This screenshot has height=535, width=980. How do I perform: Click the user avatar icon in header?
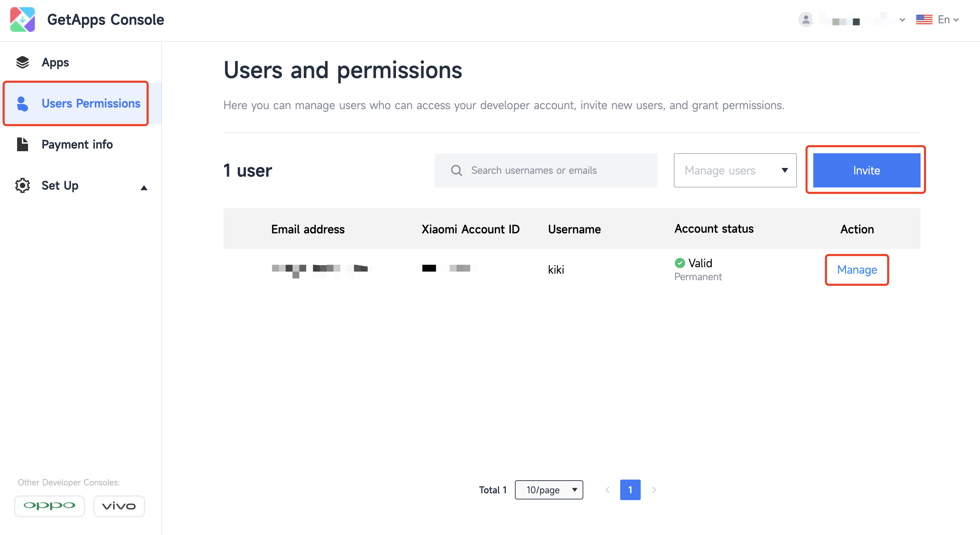805,19
